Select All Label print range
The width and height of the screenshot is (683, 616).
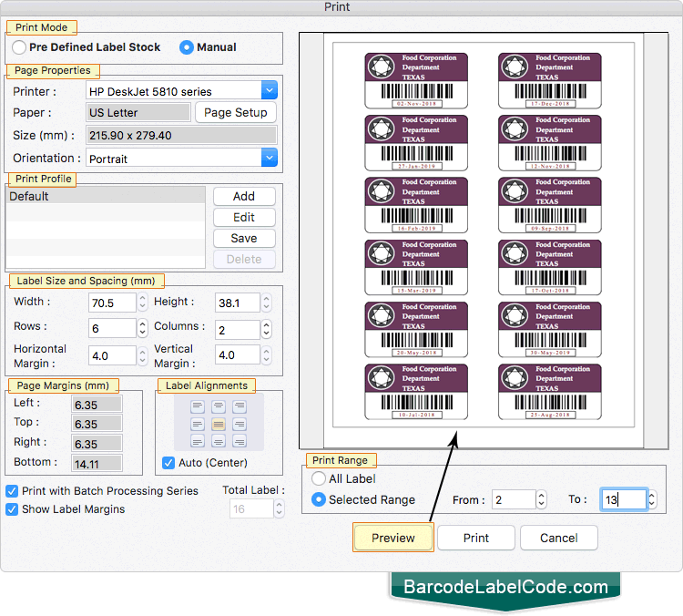[319, 478]
